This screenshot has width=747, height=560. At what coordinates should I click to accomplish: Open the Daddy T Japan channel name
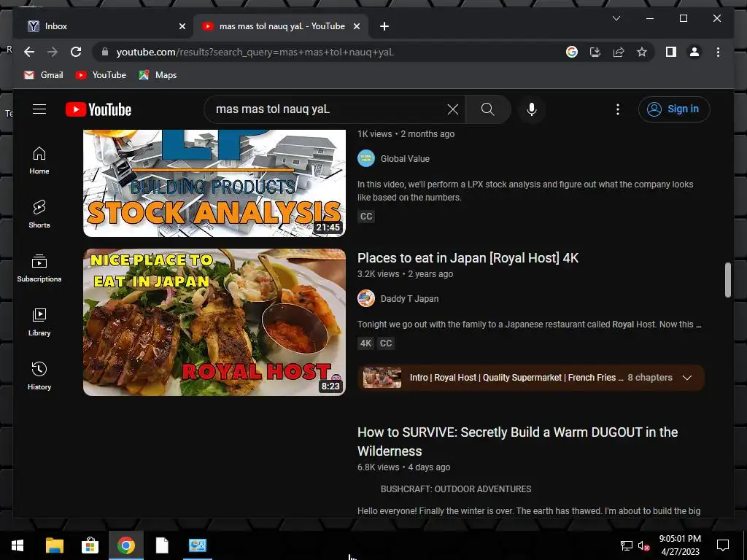409,298
